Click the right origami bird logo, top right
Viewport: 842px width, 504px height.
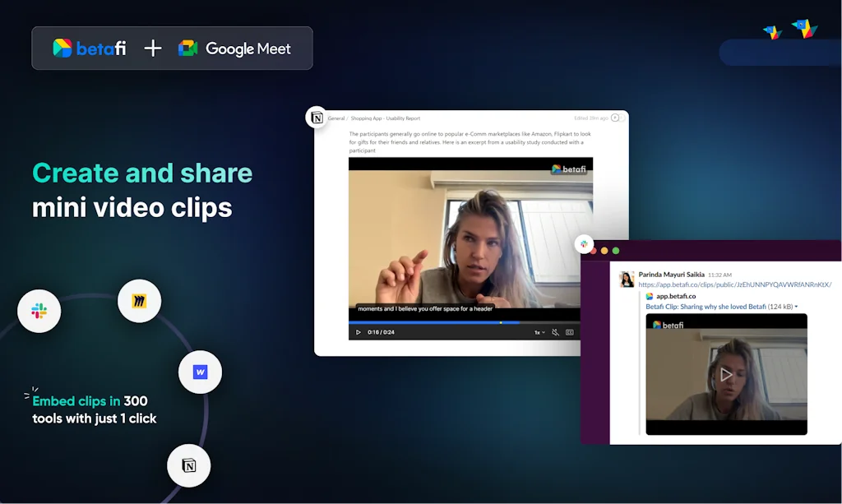(804, 28)
